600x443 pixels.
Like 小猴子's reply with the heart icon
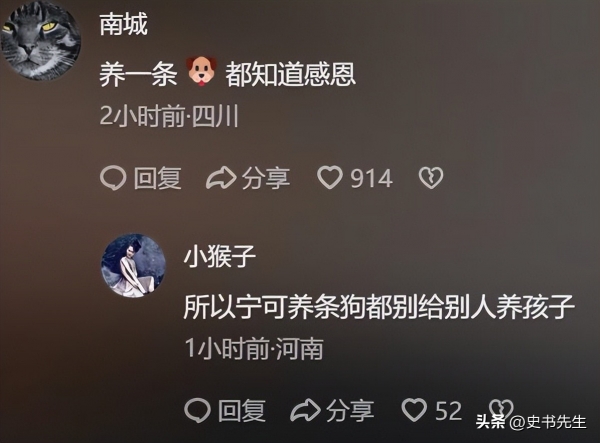[x=414, y=410]
